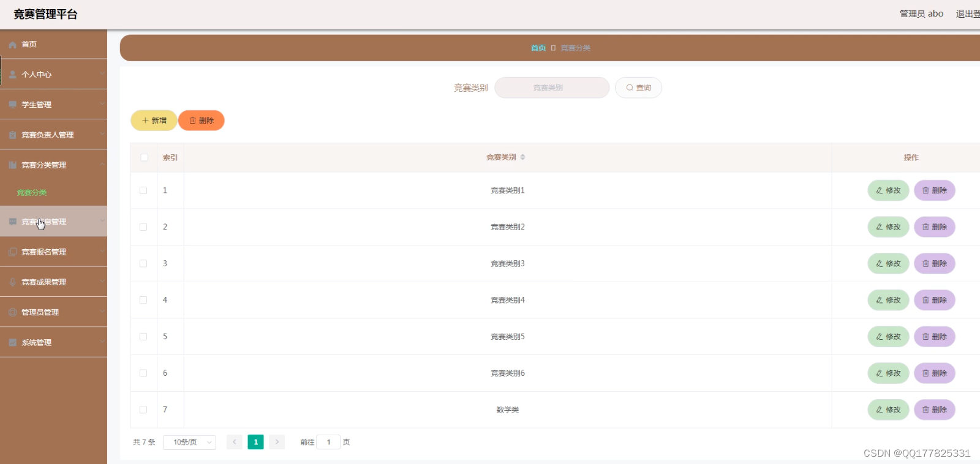Expand the 竞赛成果管理 menu chevron
Viewport: 980px width, 464px height.
[102, 282]
